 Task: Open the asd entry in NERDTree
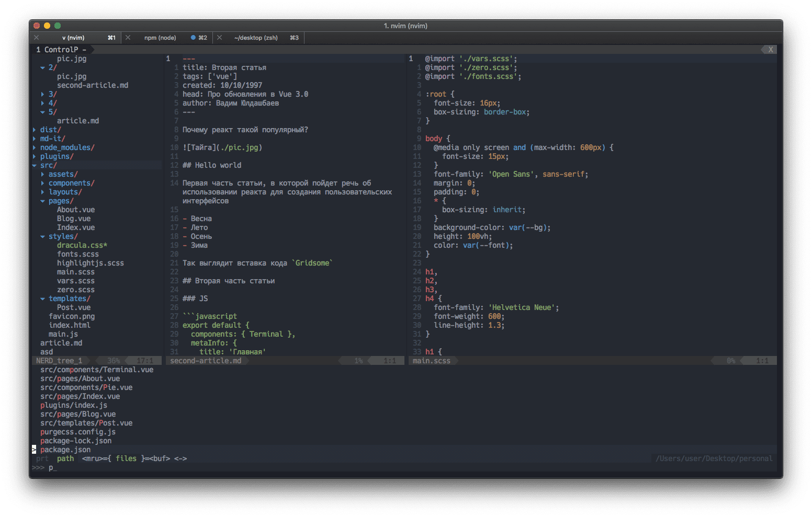[47, 352]
